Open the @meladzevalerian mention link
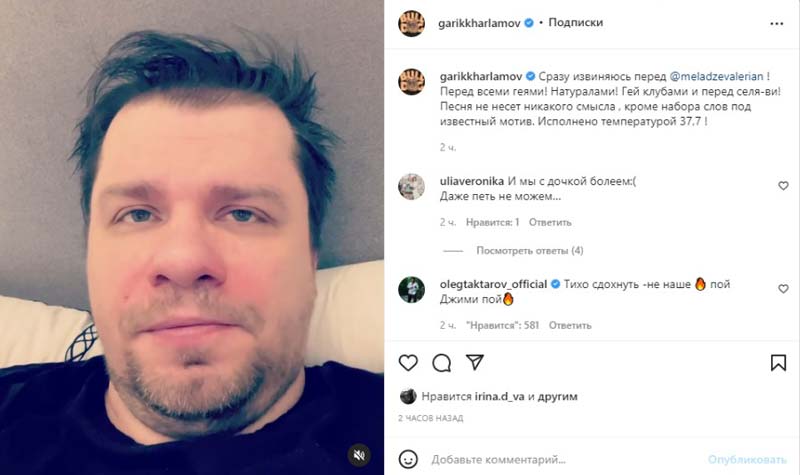 click(x=716, y=77)
